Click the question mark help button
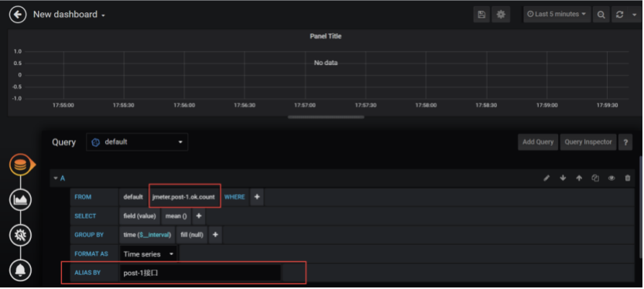 coord(625,142)
